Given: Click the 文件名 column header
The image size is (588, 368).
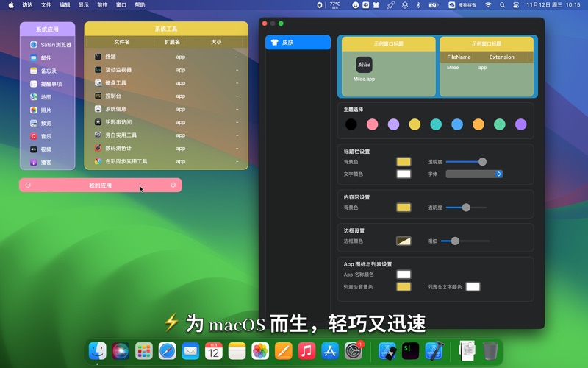Looking at the screenshot, I should point(122,42).
